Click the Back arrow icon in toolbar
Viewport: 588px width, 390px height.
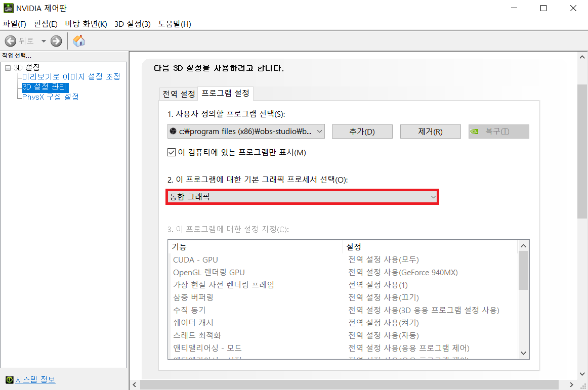pos(11,41)
